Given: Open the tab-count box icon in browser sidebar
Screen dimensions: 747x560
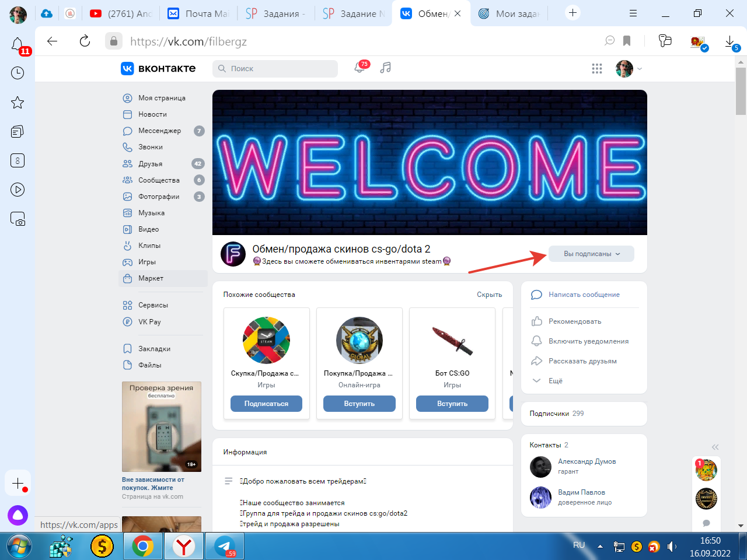Looking at the screenshot, I should click(x=18, y=160).
